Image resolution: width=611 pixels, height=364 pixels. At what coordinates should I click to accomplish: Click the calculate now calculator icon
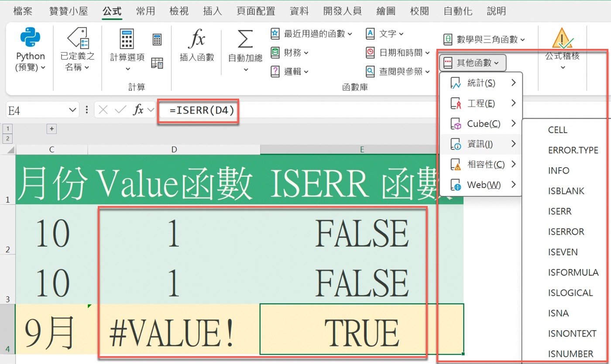point(157,40)
